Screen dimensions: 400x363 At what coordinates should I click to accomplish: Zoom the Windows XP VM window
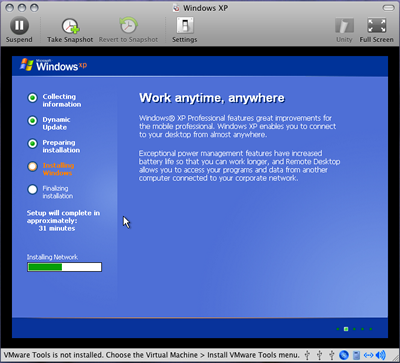point(34,8)
